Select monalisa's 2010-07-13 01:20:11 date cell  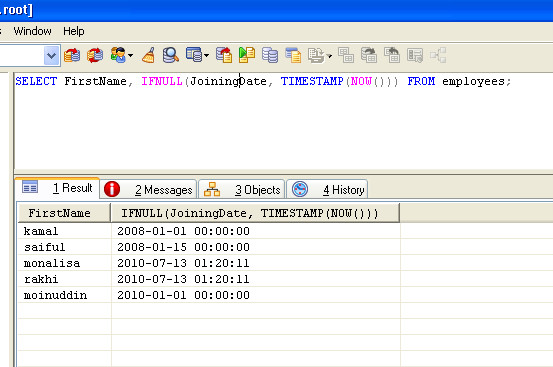tap(256, 263)
